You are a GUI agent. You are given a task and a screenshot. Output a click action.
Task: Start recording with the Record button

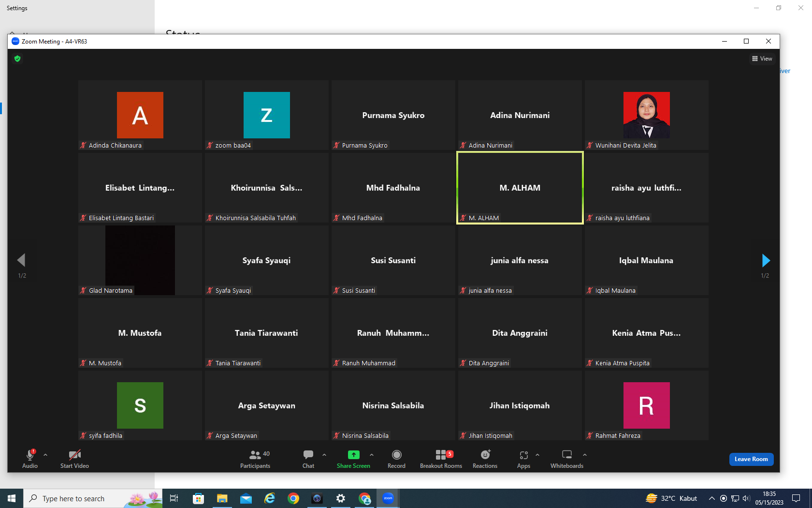396,459
